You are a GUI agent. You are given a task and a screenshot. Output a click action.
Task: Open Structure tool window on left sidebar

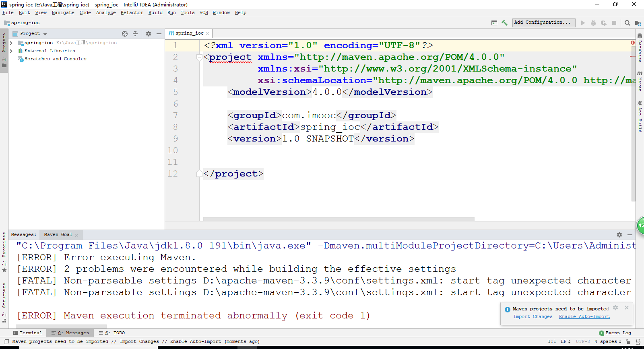(x=4, y=302)
